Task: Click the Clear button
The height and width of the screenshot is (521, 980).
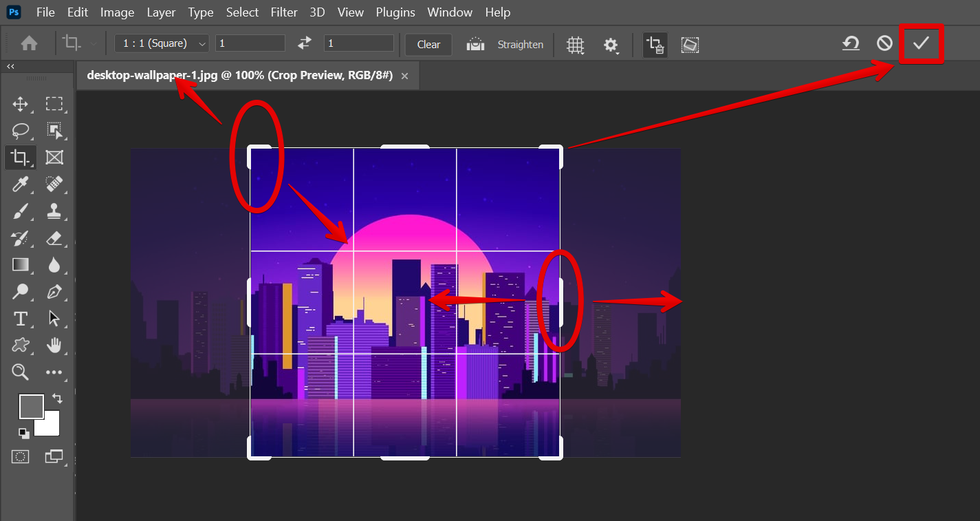Action: tap(428, 44)
